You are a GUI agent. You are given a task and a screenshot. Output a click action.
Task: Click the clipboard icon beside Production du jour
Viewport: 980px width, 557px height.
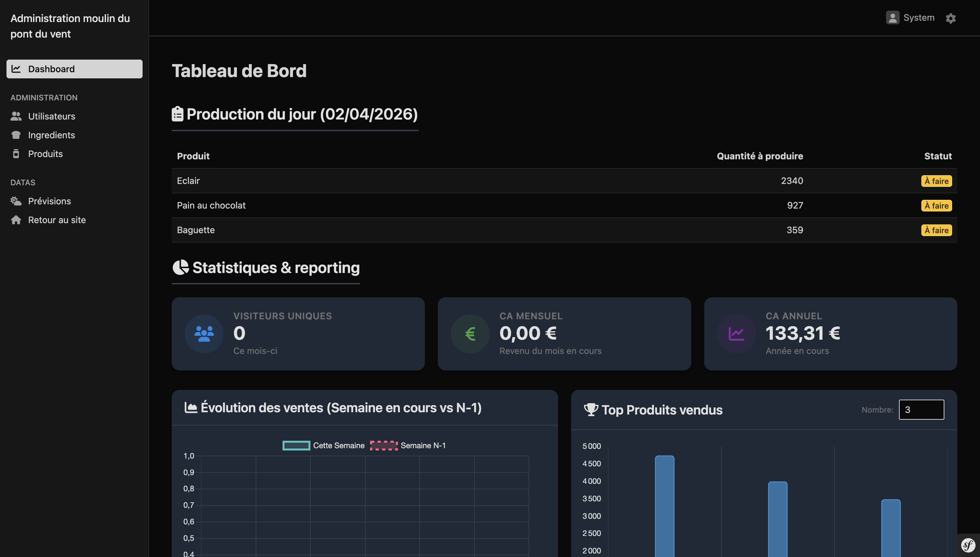177,114
